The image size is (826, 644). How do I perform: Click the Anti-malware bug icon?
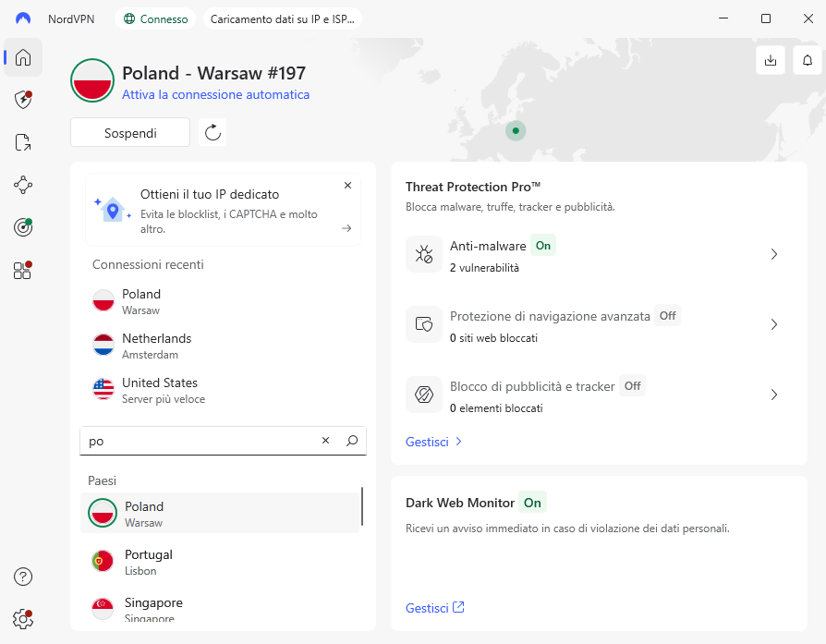[424, 254]
